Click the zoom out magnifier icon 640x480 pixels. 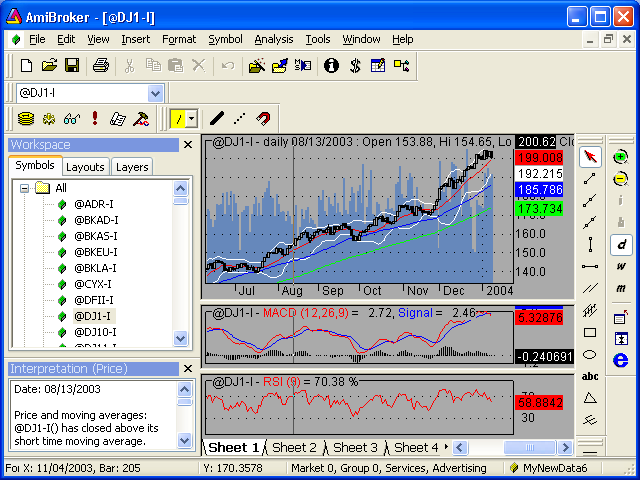(621, 178)
